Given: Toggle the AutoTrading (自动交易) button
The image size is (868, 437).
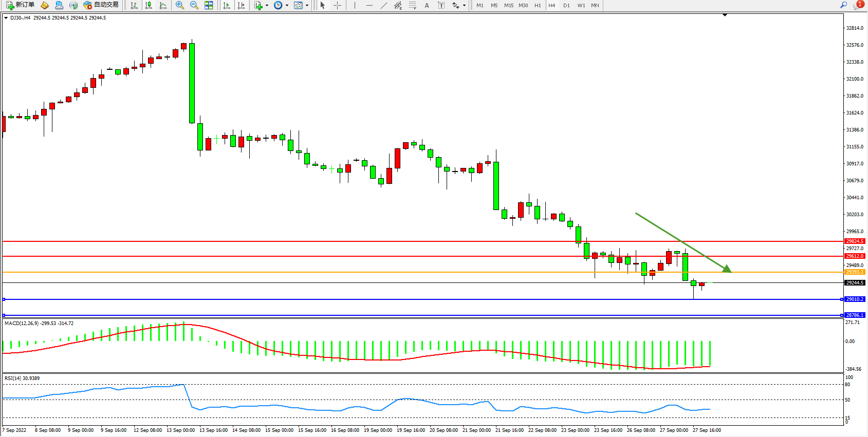Looking at the screenshot, I should point(101,5).
